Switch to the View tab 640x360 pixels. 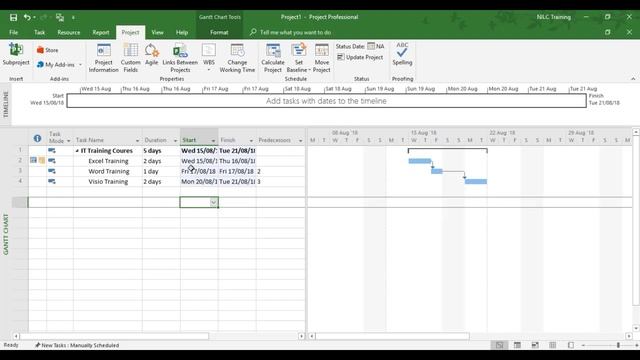click(157, 32)
